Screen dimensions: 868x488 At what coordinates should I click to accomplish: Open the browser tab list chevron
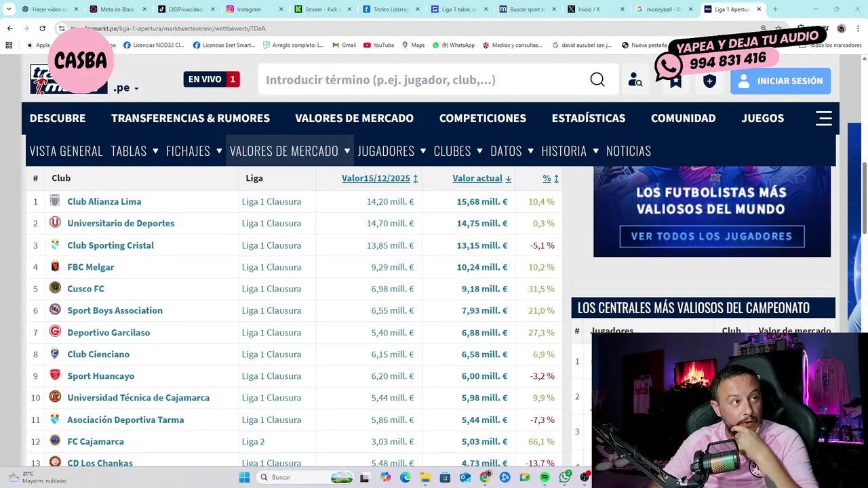click(8, 9)
